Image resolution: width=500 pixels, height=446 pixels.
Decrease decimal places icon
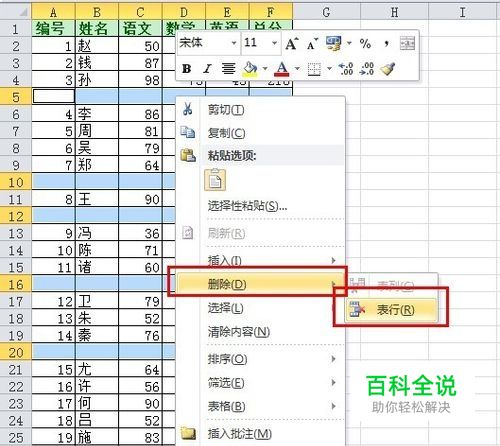367,69
